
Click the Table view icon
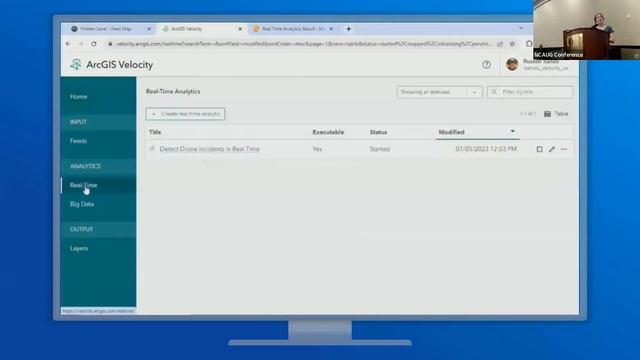pos(547,114)
